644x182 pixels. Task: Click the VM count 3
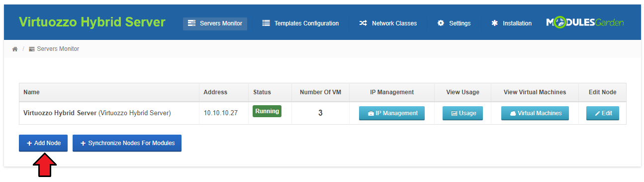coord(320,113)
